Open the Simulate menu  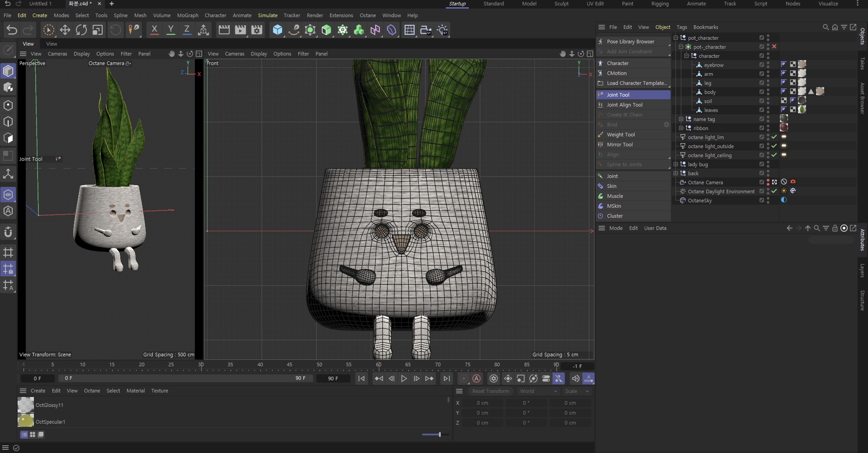click(x=268, y=15)
